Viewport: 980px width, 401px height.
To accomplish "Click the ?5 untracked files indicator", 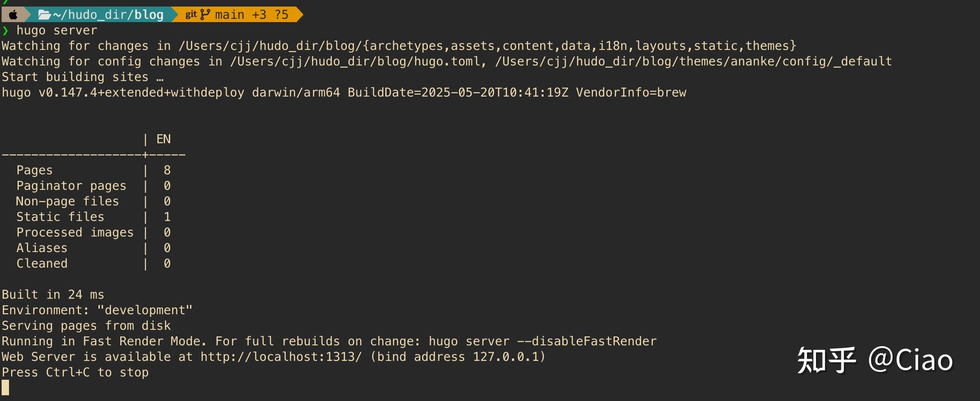I will click(x=281, y=15).
